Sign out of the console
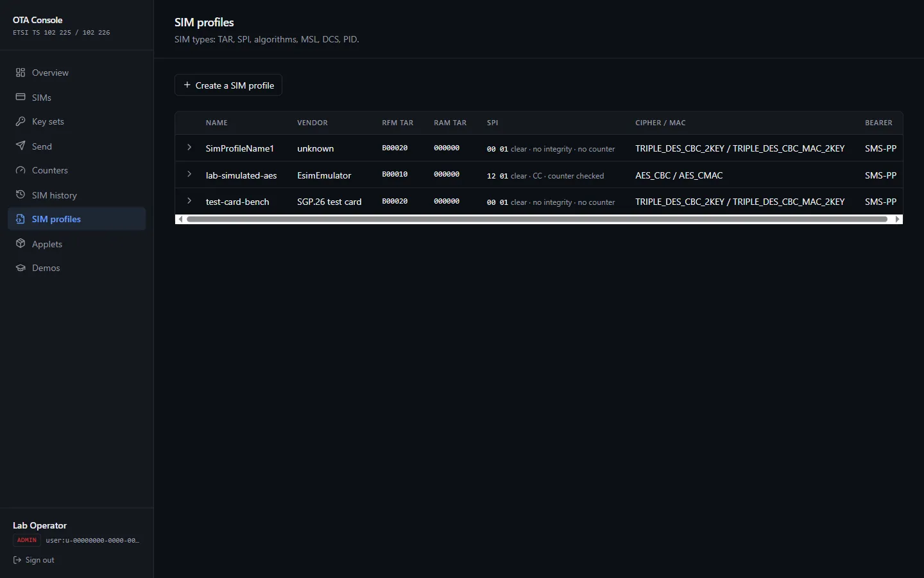Screen dimensions: 924x578 [x=33, y=560]
